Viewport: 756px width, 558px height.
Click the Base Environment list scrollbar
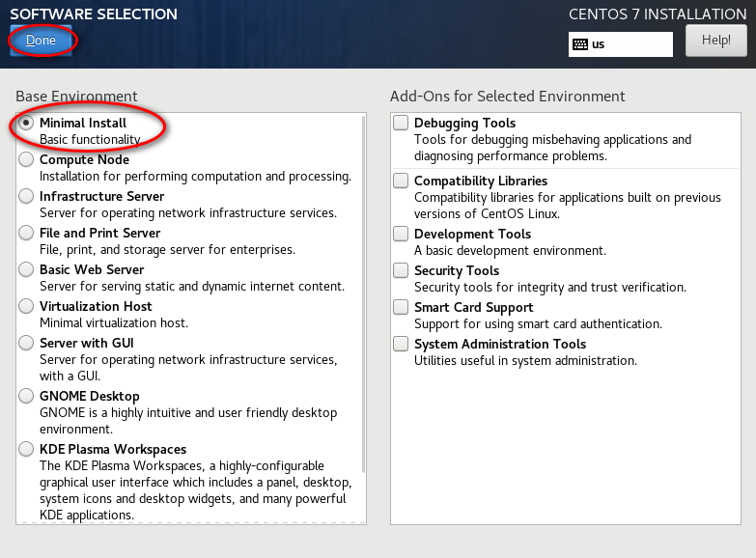(x=363, y=294)
